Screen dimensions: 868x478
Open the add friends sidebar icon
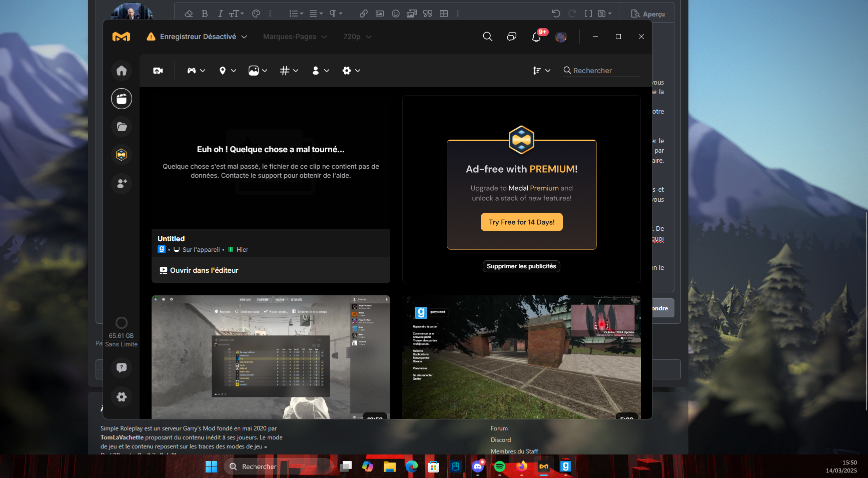pyautogui.click(x=122, y=184)
